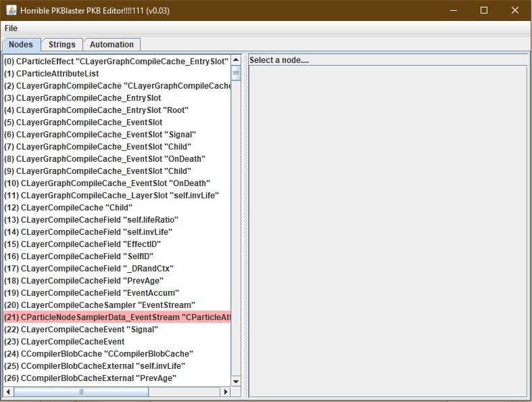Click the node list scroll up arrow
Screen dimensions: 532x402
coord(236,60)
